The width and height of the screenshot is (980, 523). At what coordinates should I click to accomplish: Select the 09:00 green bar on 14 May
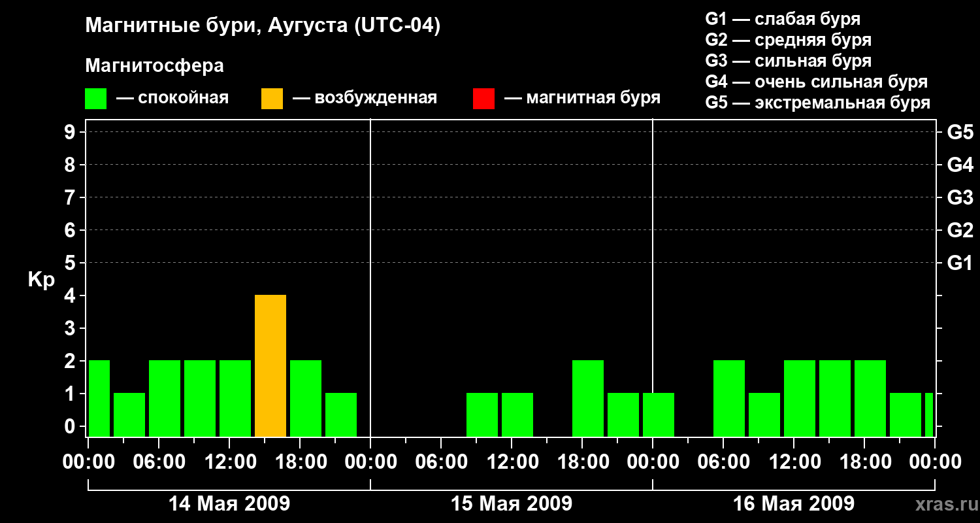200,398
